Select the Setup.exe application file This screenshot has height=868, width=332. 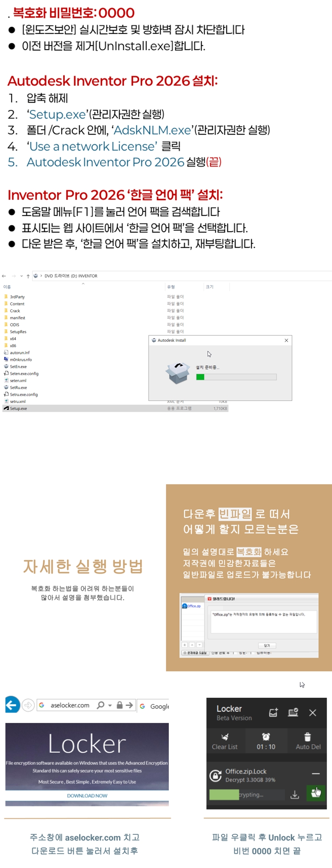tap(115, 409)
